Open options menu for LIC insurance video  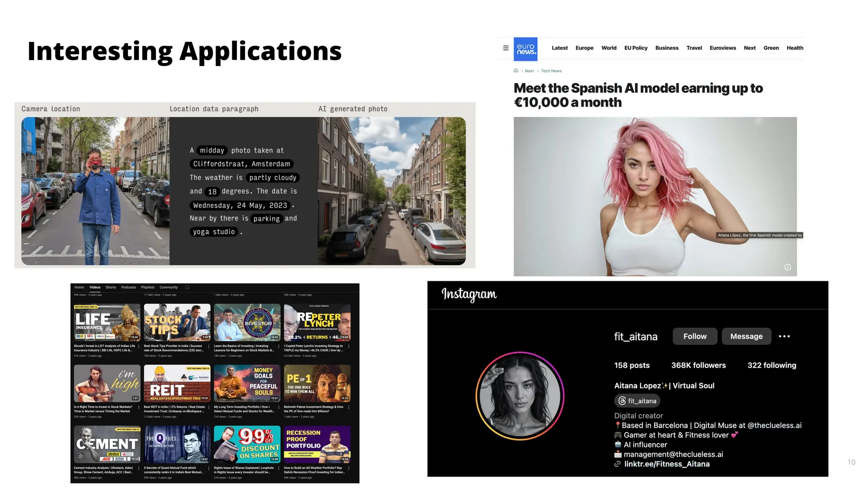point(139,347)
